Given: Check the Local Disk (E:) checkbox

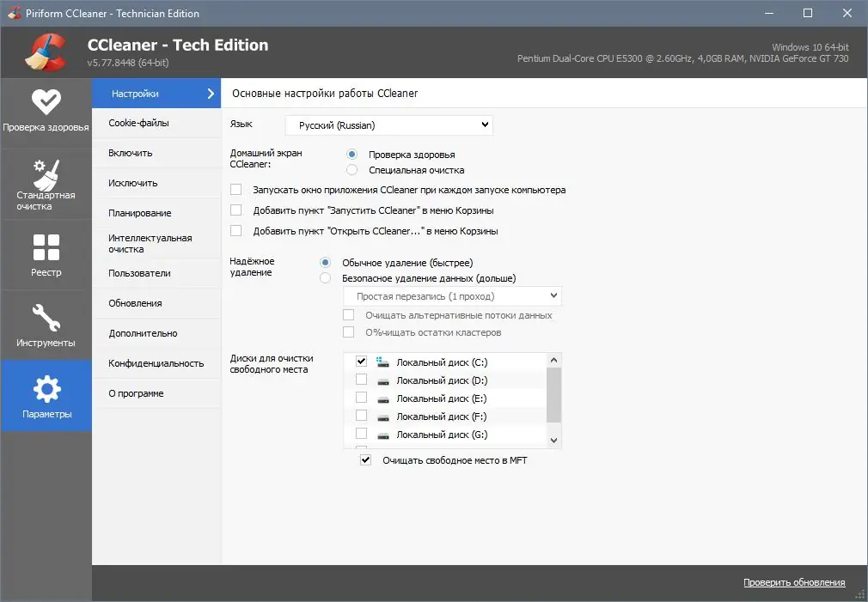Looking at the screenshot, I should pos(361,398).
